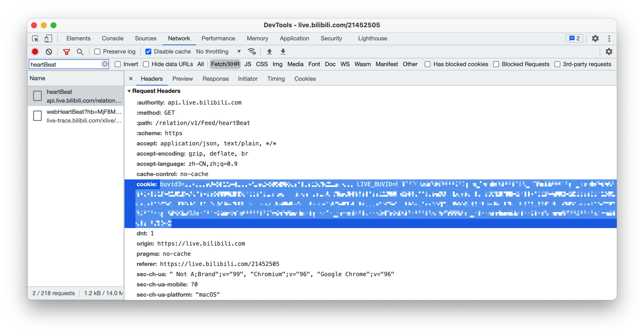Image resolution: width=644 pixels, height=336 pixels.
Task: Open the Response tab of request
Action: coord(215,79)
